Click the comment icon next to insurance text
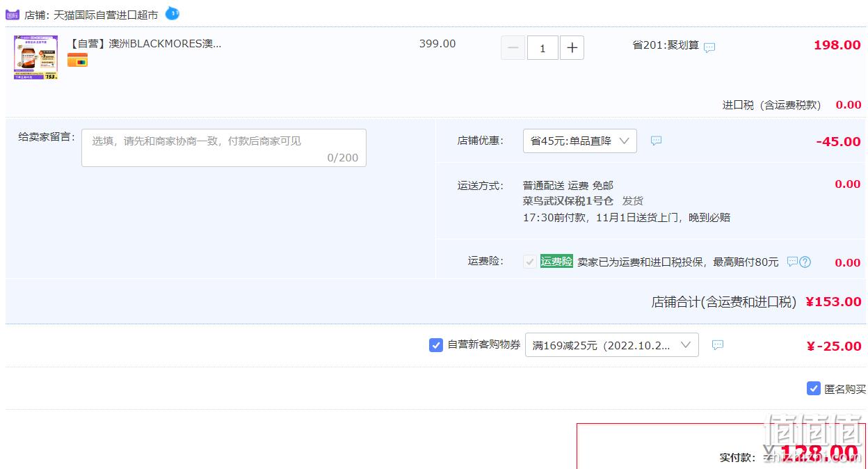This screenshot has width=868, height=469. [792, 262]
